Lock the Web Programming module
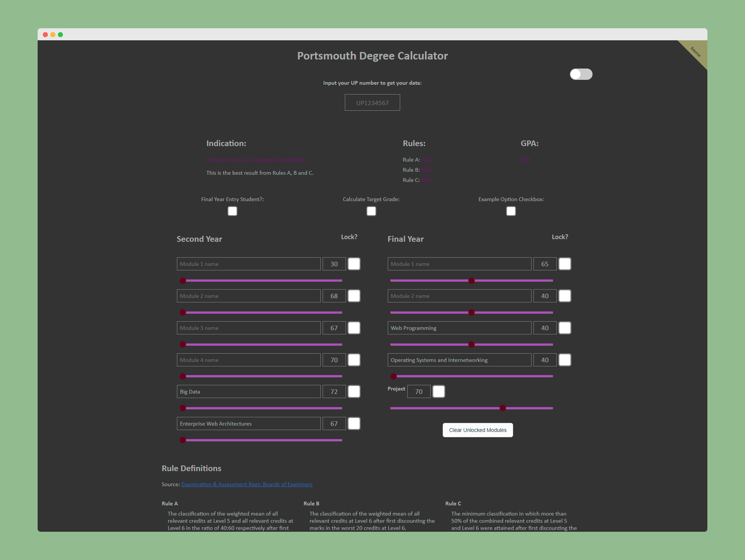Image resolution: width=745 pixels, height=560 pixels. 565,328
